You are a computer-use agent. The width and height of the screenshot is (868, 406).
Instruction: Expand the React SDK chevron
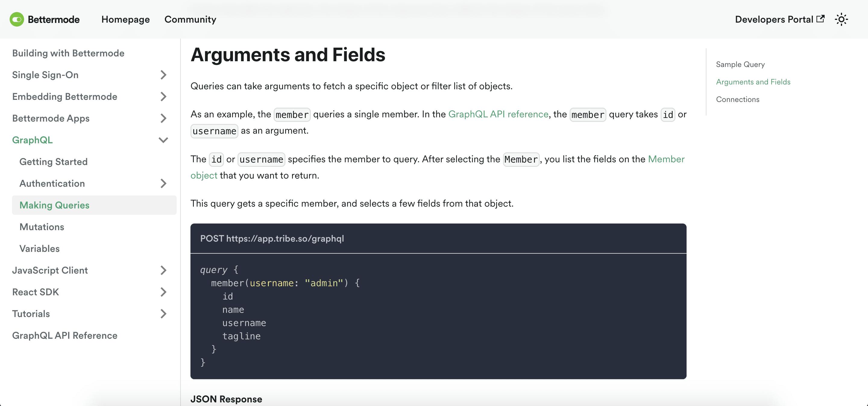point(163,292)
